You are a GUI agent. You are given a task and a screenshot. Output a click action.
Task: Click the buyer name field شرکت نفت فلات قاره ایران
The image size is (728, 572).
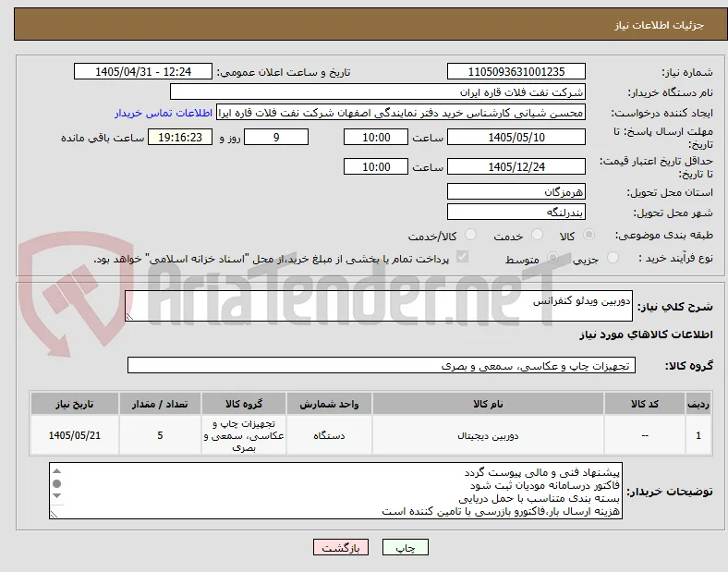click(378, 91)
